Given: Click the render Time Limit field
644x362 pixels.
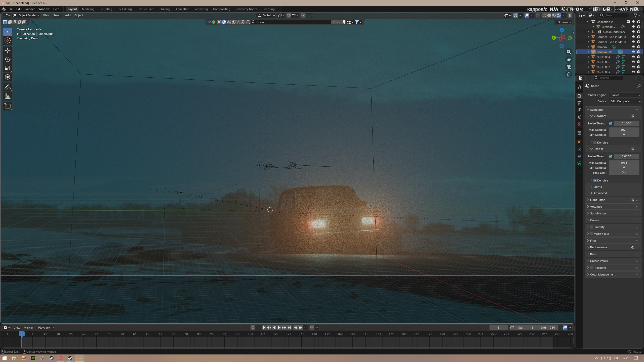Looking at the screenshot, I should coord(624,173).
